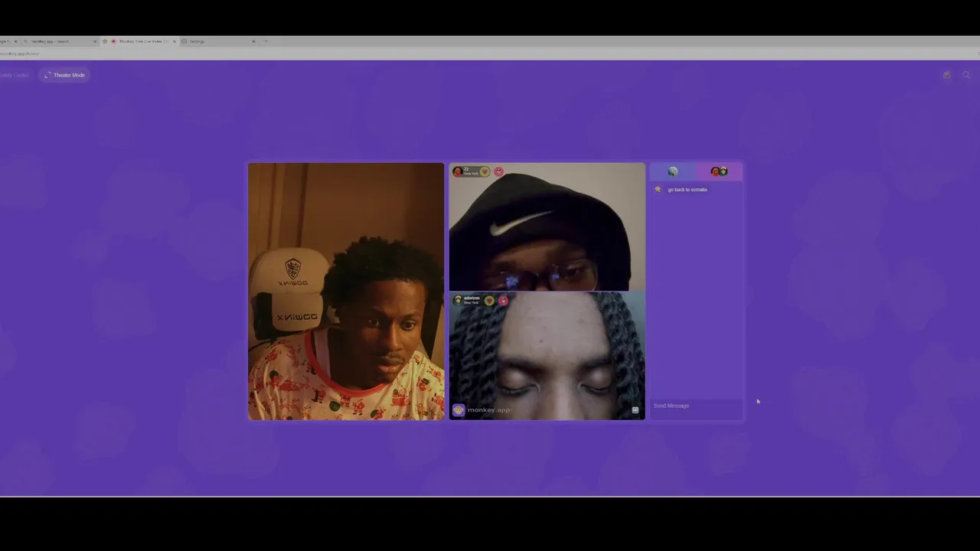Screen dimensions: 980x551
Task: Open a new browser tab with plus
Action: (x=266, y=41)
